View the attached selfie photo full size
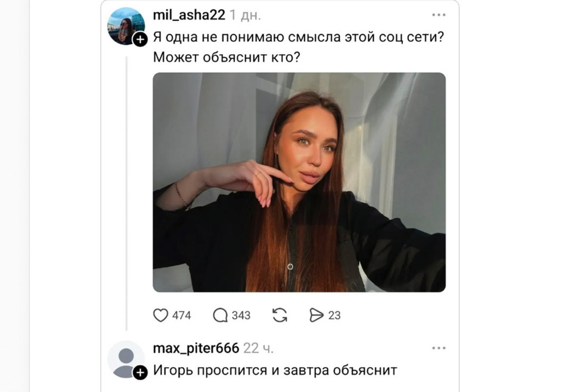588x392 pixels. [299, 182]
